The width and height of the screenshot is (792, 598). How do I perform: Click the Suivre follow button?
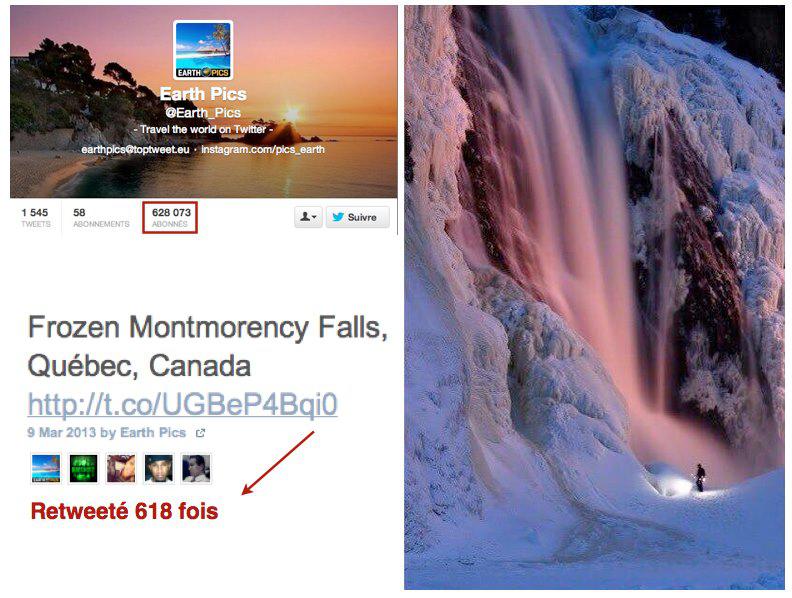tap(357, 217)
